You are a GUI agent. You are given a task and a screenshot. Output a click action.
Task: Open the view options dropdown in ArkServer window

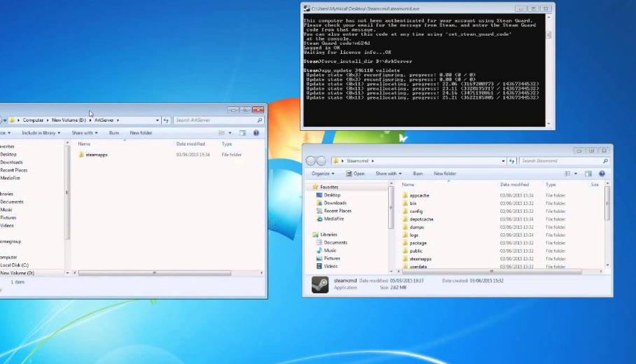coord(230,132)
